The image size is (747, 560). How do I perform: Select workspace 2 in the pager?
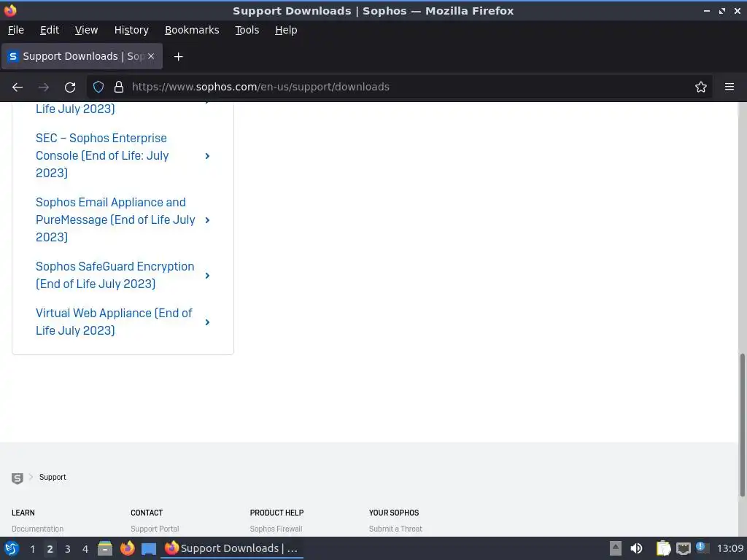click(50, 549)
